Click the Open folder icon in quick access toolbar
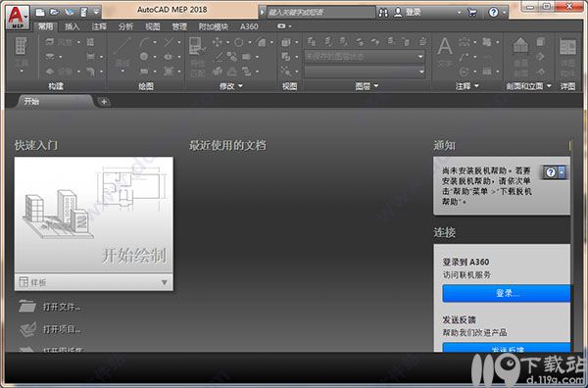 (54, 13)
